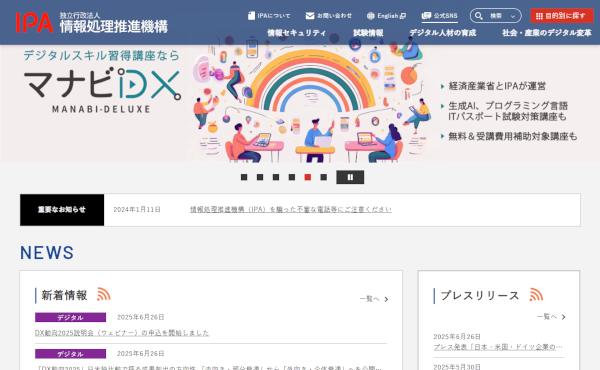This screenshot has width=600, height=370.
Task: Open the IPAについて document icon link
Action: click(251, 16)
